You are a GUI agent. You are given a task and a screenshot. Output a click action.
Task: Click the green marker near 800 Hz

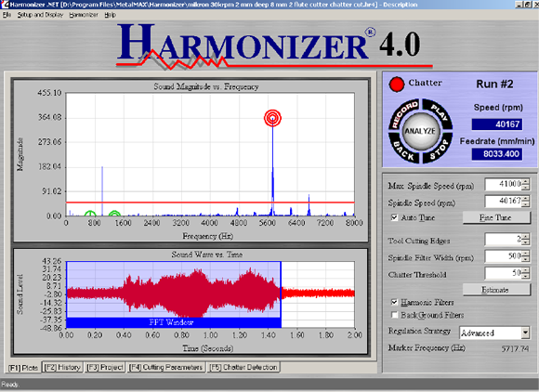(x=90, y=214)
